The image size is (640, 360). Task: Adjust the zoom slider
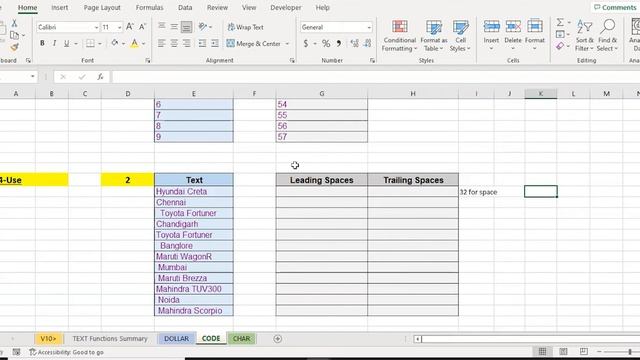[x=629, y=351]
